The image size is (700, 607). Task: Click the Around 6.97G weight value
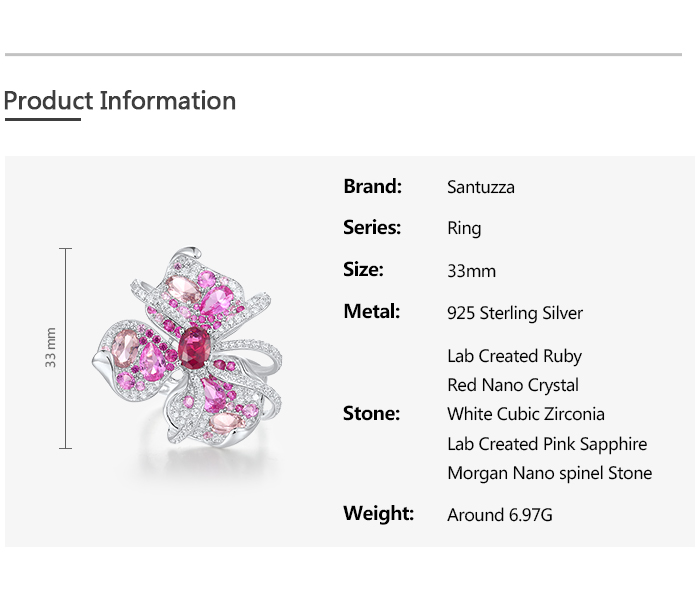[500, 515]
